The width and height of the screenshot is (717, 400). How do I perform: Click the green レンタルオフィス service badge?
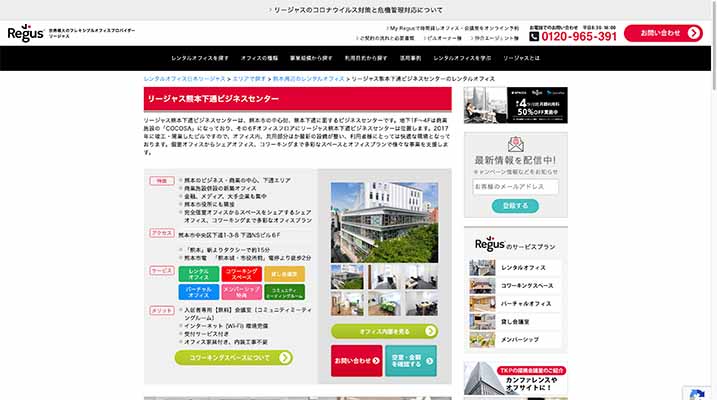[199, 273]
